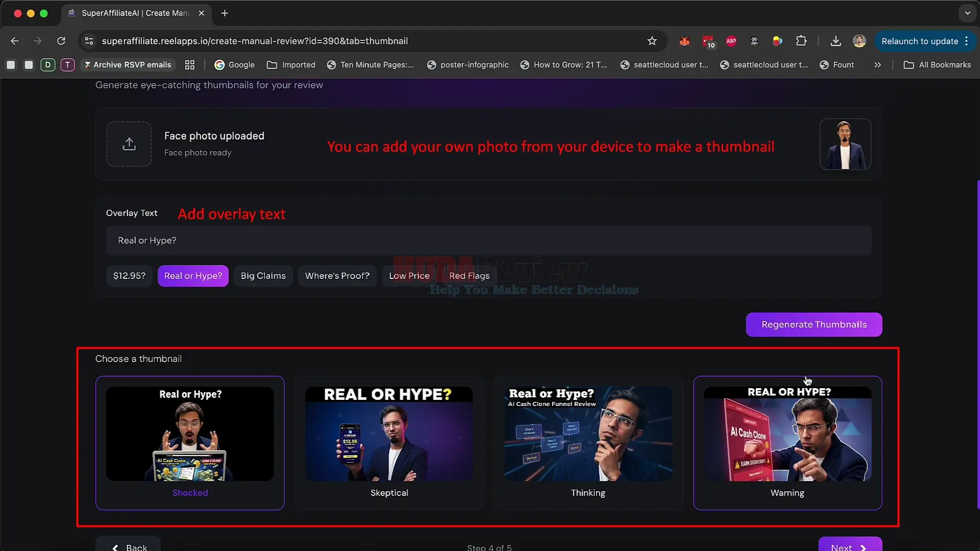Open the ABP Adblock Plus extension
Image resolution: width=980 pixels, height=551 pixels.
pyautogui.click(x=731, y=41)
